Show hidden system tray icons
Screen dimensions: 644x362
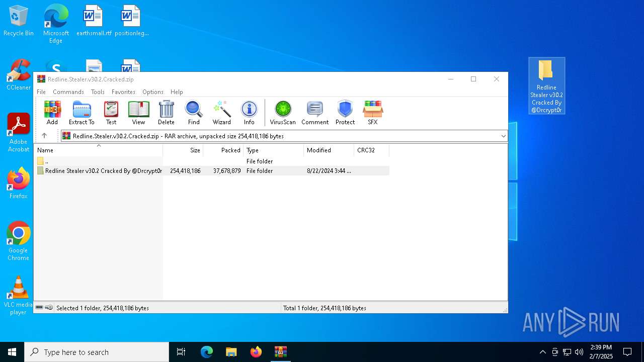pos(542,352)
